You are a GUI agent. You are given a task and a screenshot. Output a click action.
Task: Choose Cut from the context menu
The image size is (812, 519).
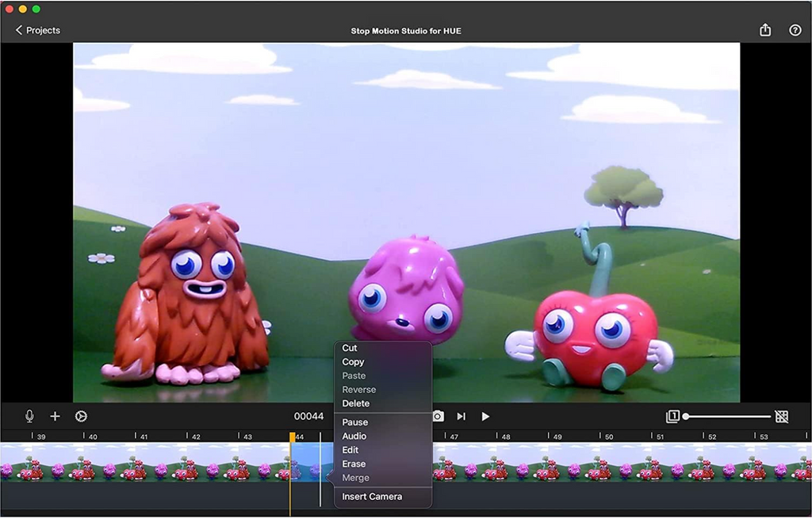pos(350,348)
